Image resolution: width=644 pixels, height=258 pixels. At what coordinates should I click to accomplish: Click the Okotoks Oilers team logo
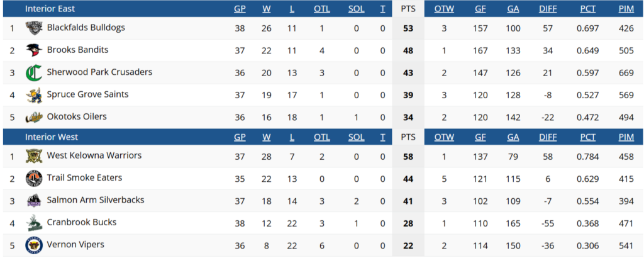pyautogui.click(x=34, y=117)
